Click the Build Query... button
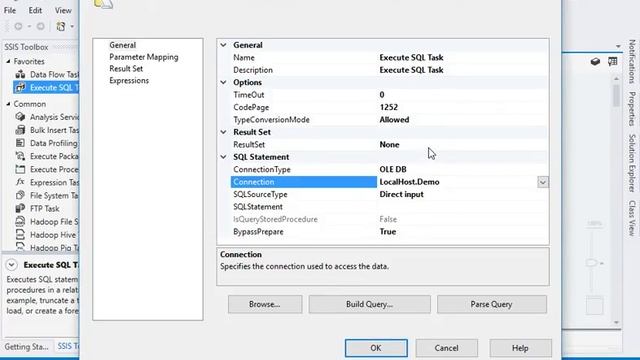640x360 pixels. pos(369,304)
